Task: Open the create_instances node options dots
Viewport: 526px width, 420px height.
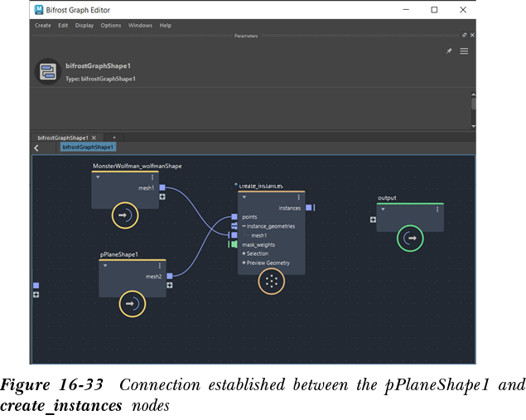Action: click(300, 197)
